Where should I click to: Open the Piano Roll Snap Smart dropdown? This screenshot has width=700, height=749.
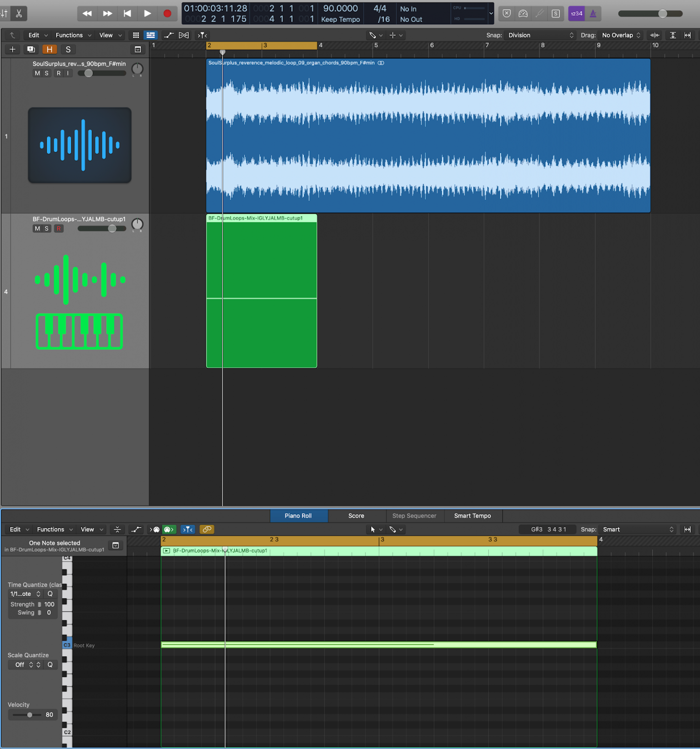point(638,530)
